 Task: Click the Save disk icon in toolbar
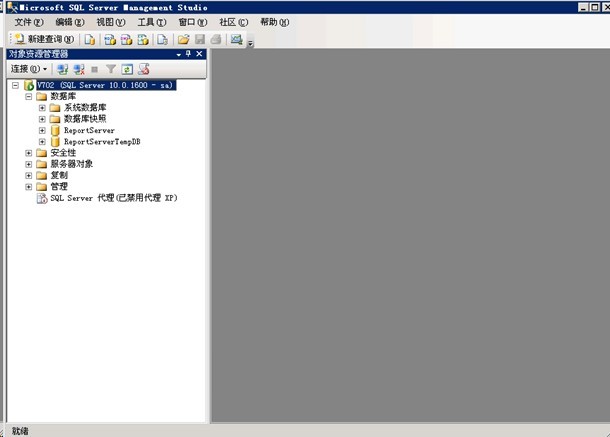200,39
